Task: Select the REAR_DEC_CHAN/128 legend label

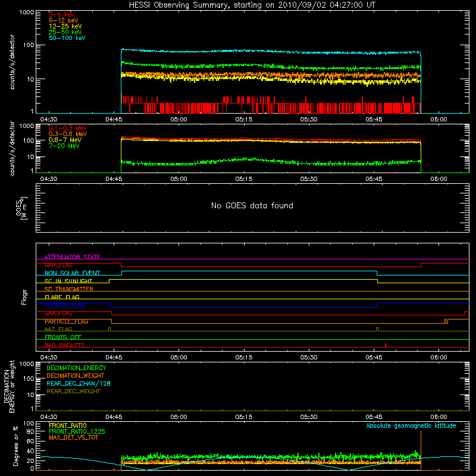Action: point(79,383)
